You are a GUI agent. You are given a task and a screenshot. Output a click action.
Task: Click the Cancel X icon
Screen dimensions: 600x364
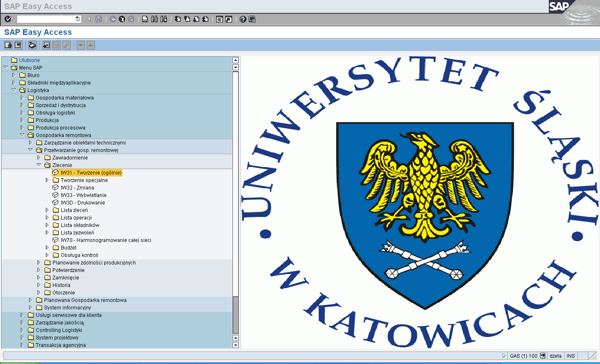tap(131, 19)
